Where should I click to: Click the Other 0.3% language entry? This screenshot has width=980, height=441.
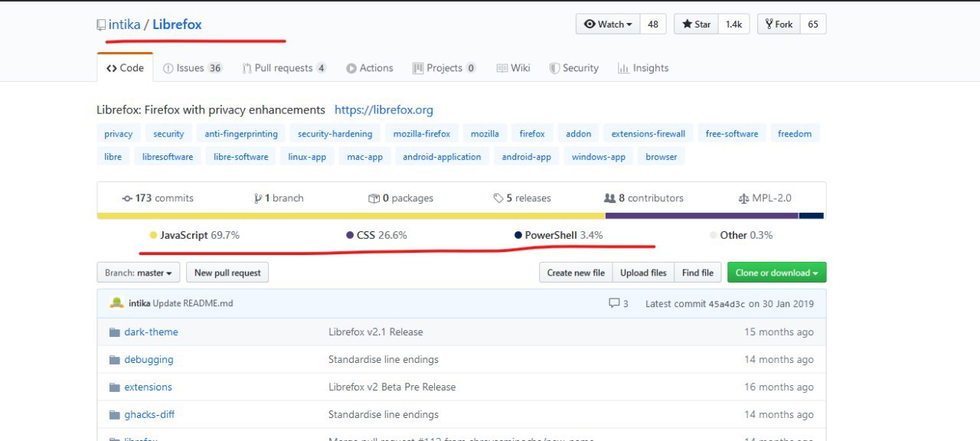(741, 235)
